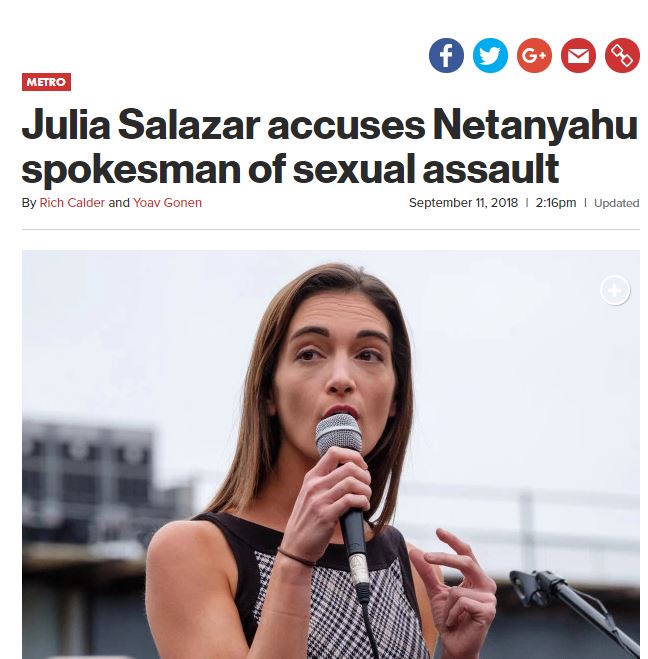Click the Julia Salazar headline text

tap(330, 146)
